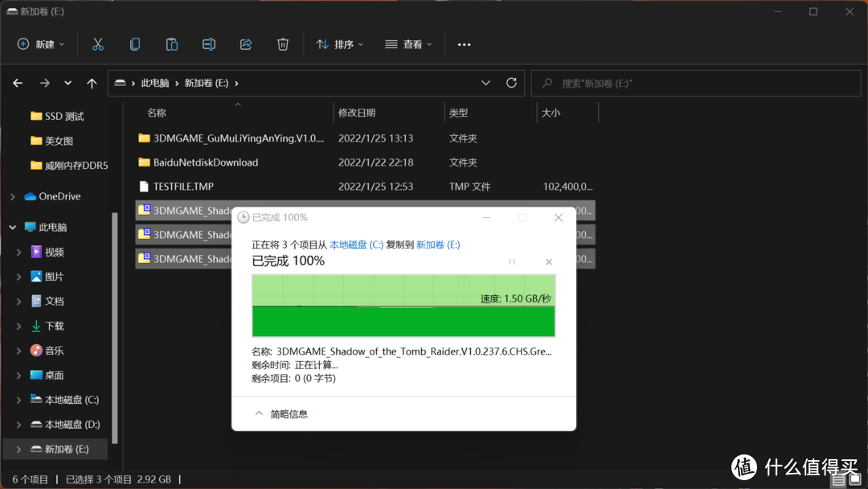Click the green copy progress bar
Viewport: 868px width, 489px height.
pyautogui.click(x=402, y=306)
